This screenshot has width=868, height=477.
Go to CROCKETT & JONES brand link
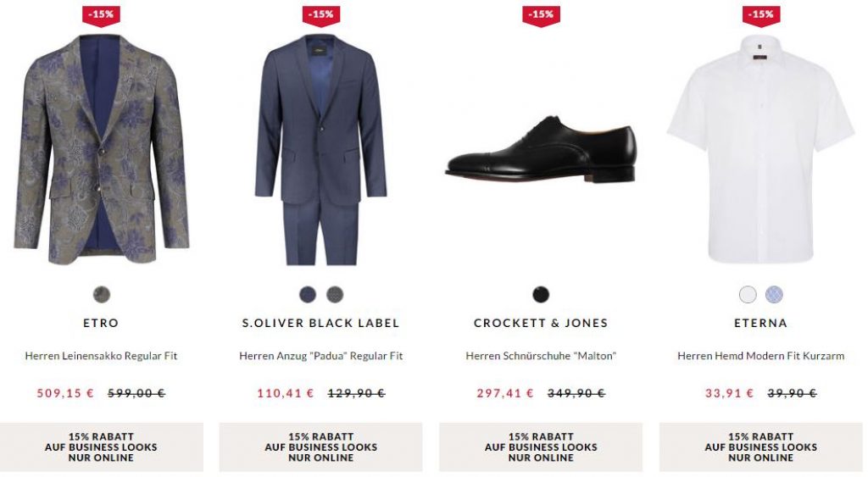tap(541, 323)
